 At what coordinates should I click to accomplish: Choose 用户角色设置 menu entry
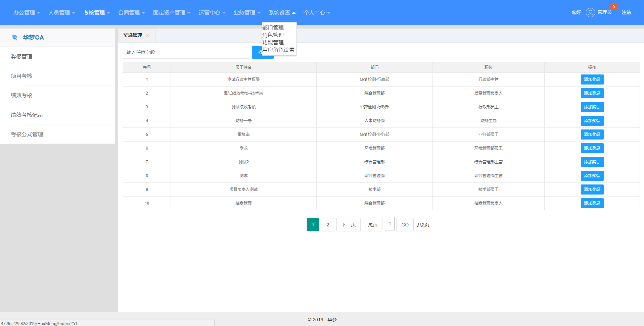[x=278, y=50]
